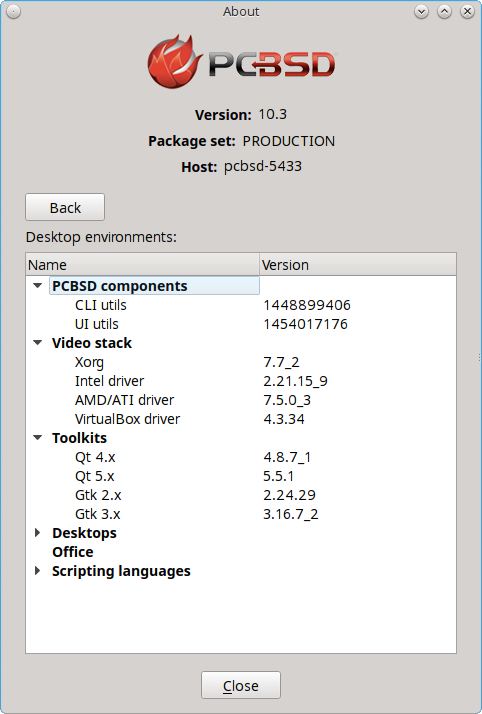The height and width of the screenshot is (714, 482).
Task: Go back with the Back button
Action: (x=65, y=208)
